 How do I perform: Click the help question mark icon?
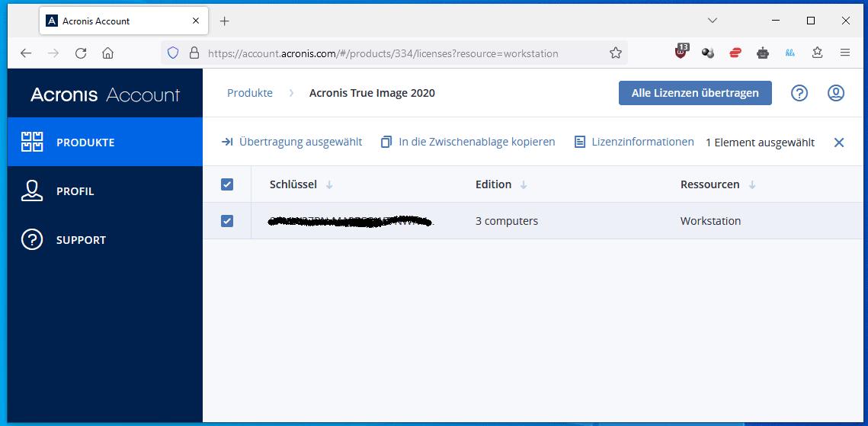[799, 93]
